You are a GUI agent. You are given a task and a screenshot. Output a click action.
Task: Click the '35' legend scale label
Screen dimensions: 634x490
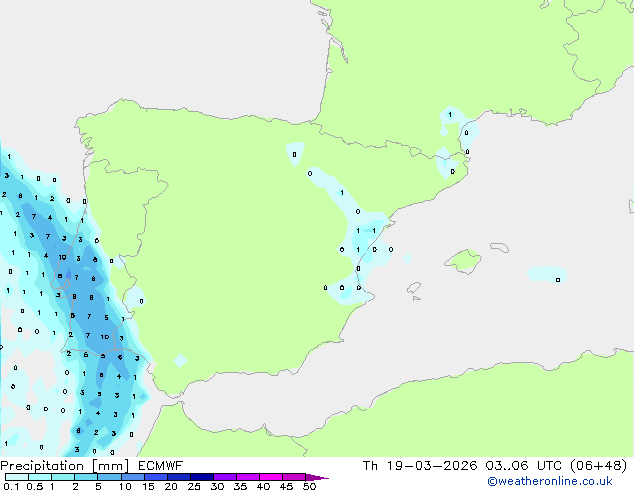point(240,486)
